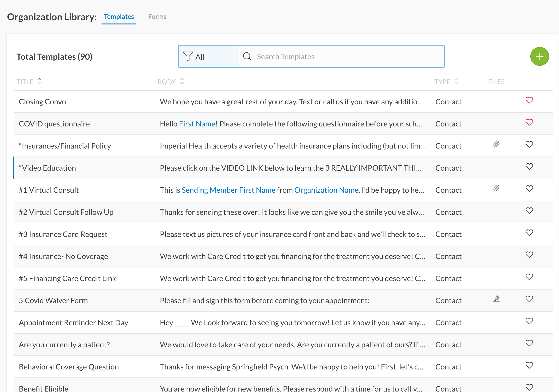Open the All filter dropdown
This screenshot has height=392, width=559.
[x=207, y=56]
